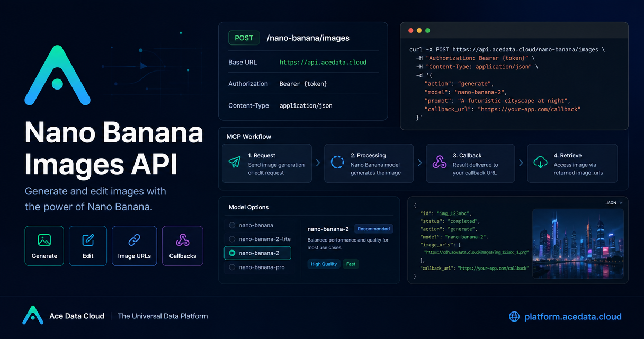This screenshot has height=339, width=644.
Task: Click the green dot in terminal window
Action: click(427, 31)
